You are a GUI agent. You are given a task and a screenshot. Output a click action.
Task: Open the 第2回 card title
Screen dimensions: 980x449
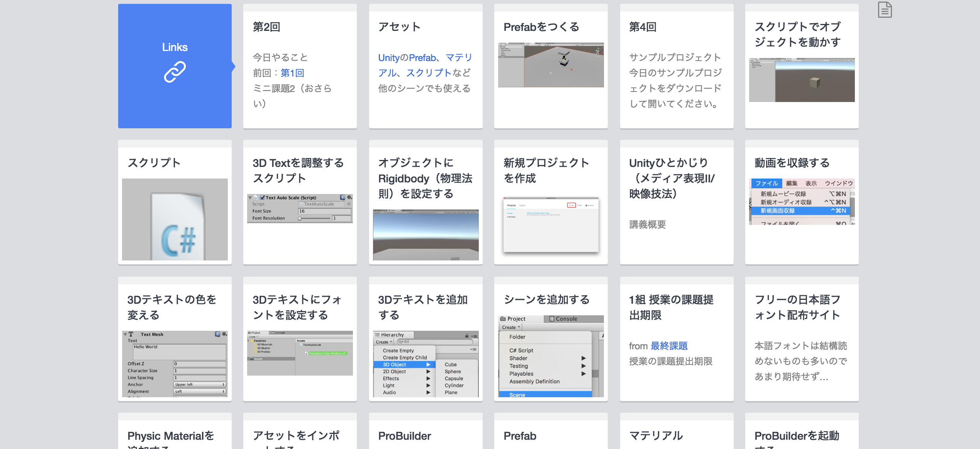tap(266, 27)
